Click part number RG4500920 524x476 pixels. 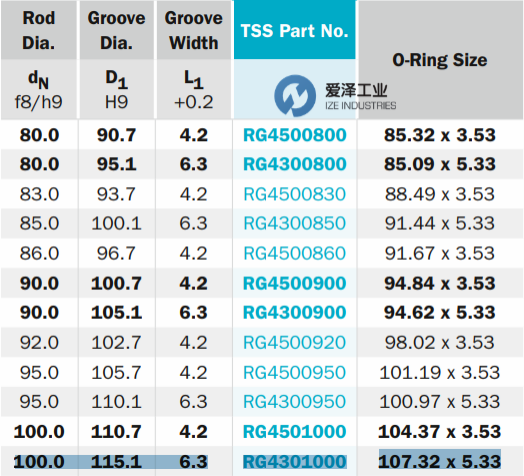(295, 342)
